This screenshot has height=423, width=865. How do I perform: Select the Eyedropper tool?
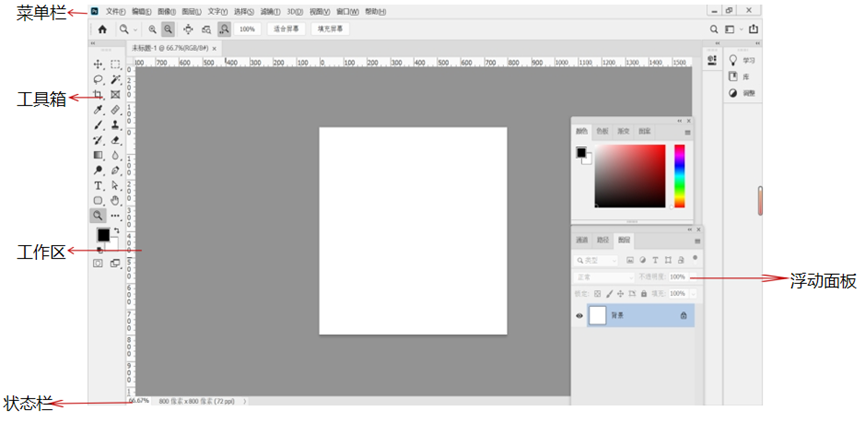coord(98,110)
